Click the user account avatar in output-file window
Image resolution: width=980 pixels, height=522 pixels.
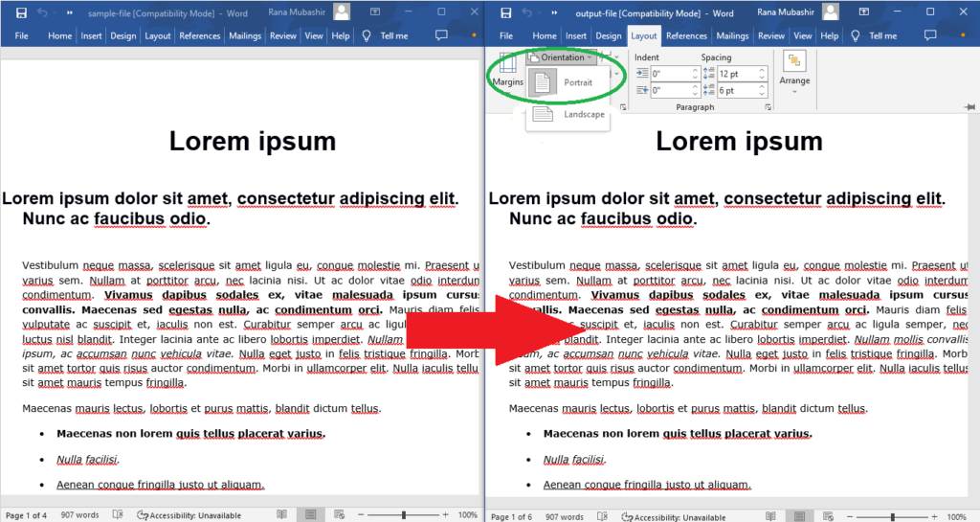pyautogui.click(x=830, y=12)
